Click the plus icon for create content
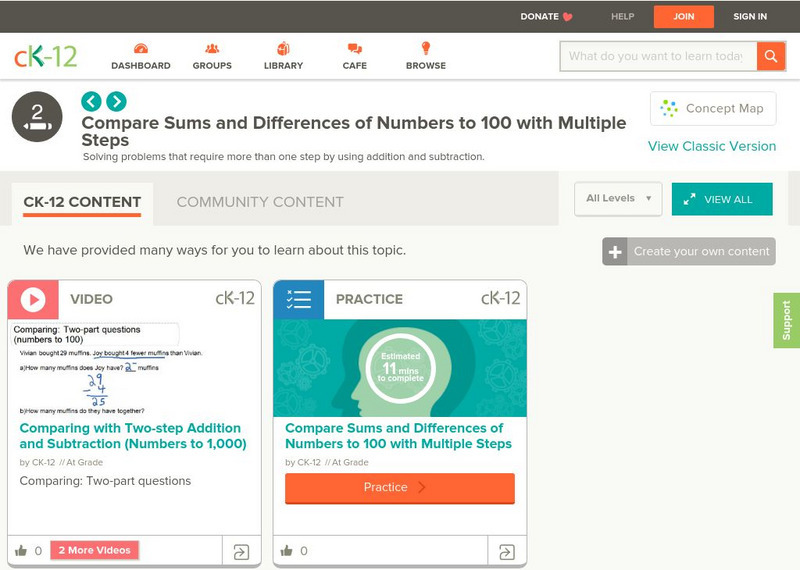 pyautogui.click(x=615, y=252)
